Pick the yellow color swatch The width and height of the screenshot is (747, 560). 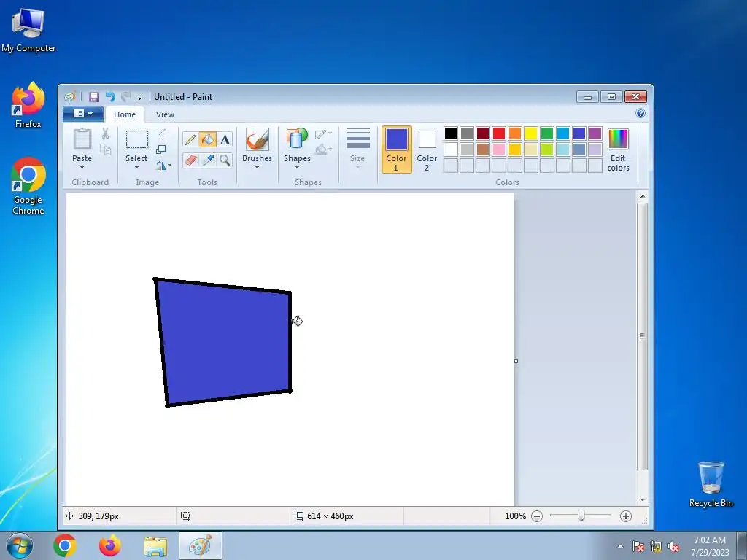[531, 133]
